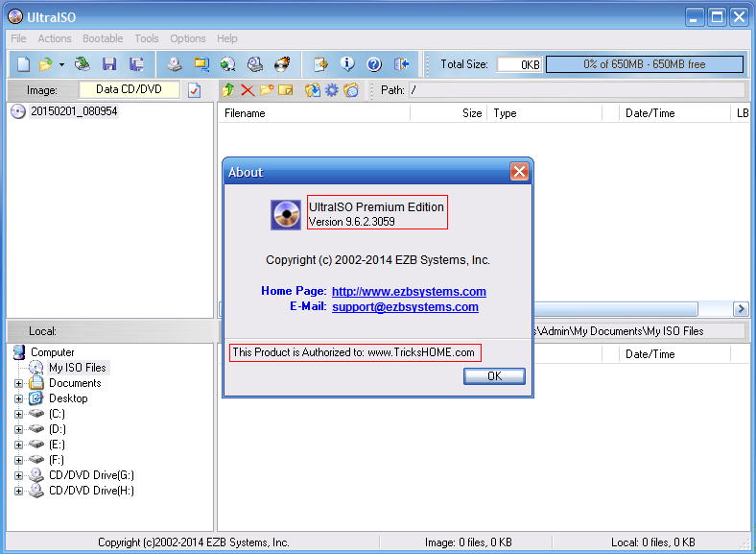Image resolution: width=756 pixels, height=554 pixels.
Task: Open the http://www.ezbsystems.com home page link
Action: [x=409, y=292]
